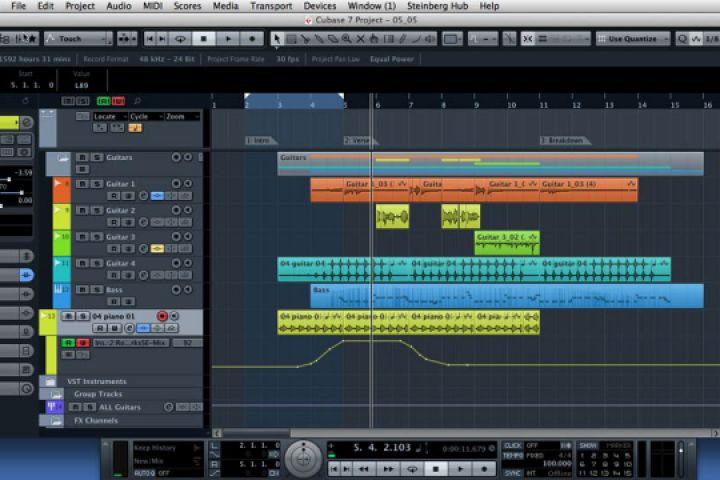The height and width of the screenshot is (480, 720).
Task: Select the Range Selection tool
Action: [x=291, y=39]
